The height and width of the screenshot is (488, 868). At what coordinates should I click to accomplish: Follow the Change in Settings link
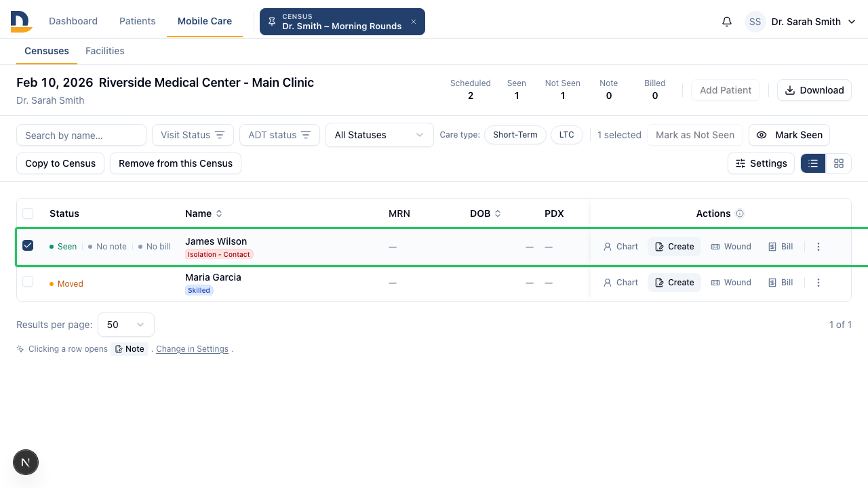tap(193, 349)
